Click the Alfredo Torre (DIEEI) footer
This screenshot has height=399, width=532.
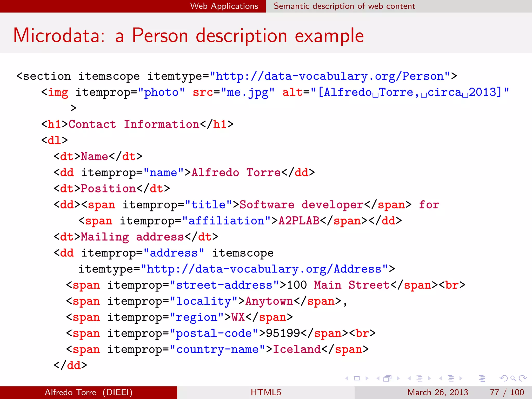pyautogui.click(x=89, y=392)
